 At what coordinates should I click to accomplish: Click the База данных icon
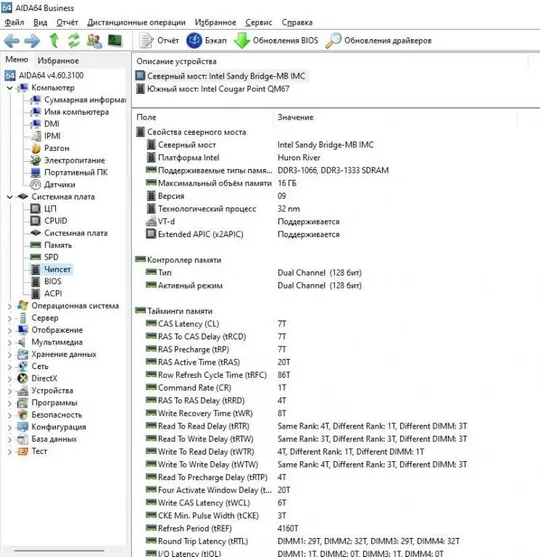(22, 439)
